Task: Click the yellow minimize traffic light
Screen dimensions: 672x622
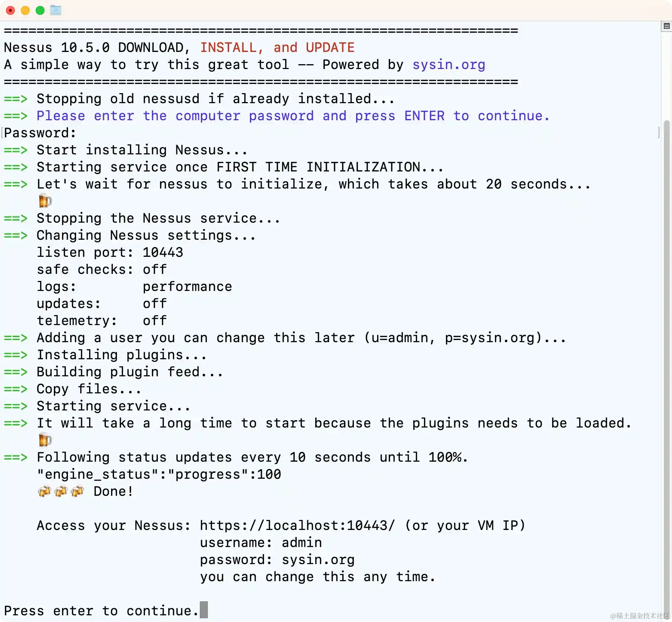Action: pos(25,10)
